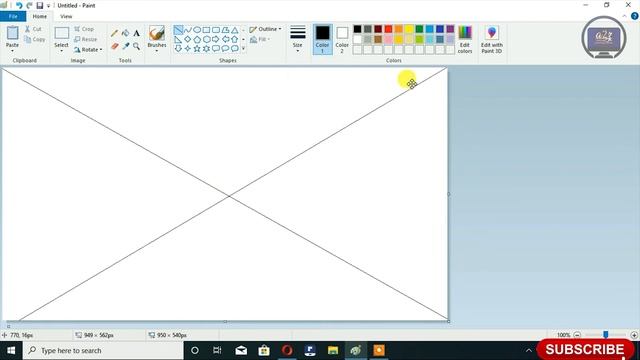Choose the Oval callout shape
Screen dimensions: 640x360
tap(225, 49)
